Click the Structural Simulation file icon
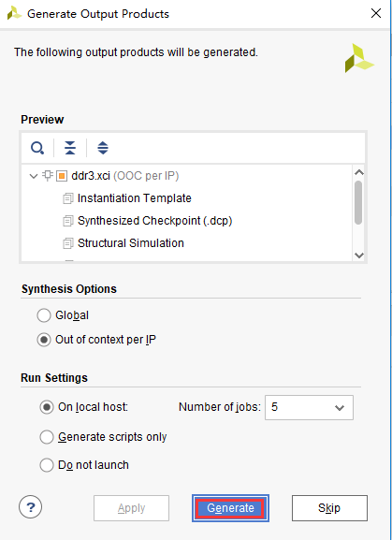392x540 pixels. click(x=68, y=243)
